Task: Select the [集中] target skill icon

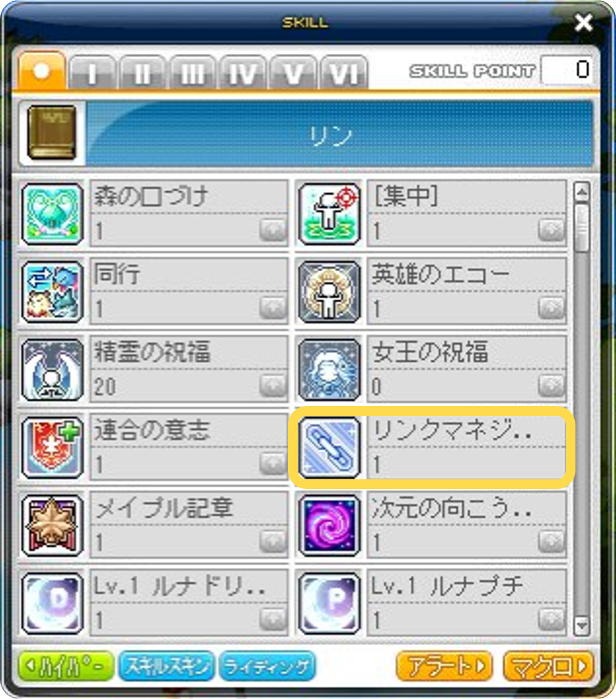Action: click(329, 214)
